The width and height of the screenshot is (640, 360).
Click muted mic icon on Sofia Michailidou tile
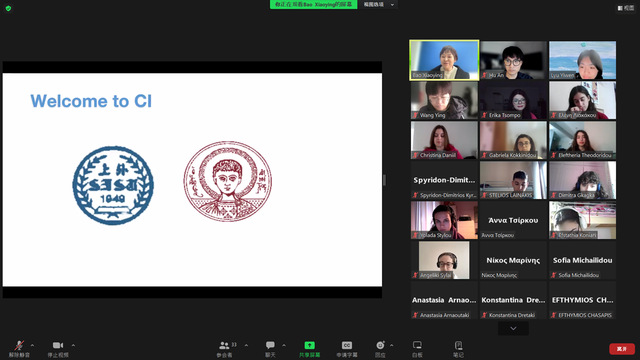554,275
